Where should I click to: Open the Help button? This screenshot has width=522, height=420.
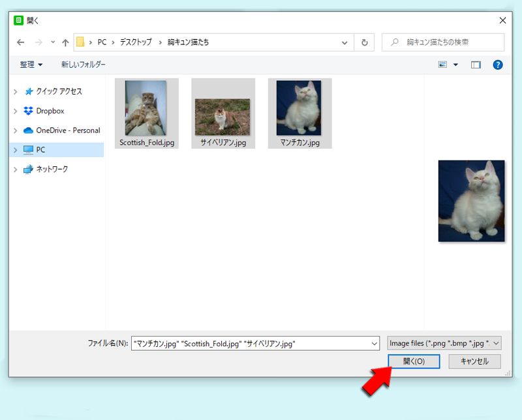[499, 64]
